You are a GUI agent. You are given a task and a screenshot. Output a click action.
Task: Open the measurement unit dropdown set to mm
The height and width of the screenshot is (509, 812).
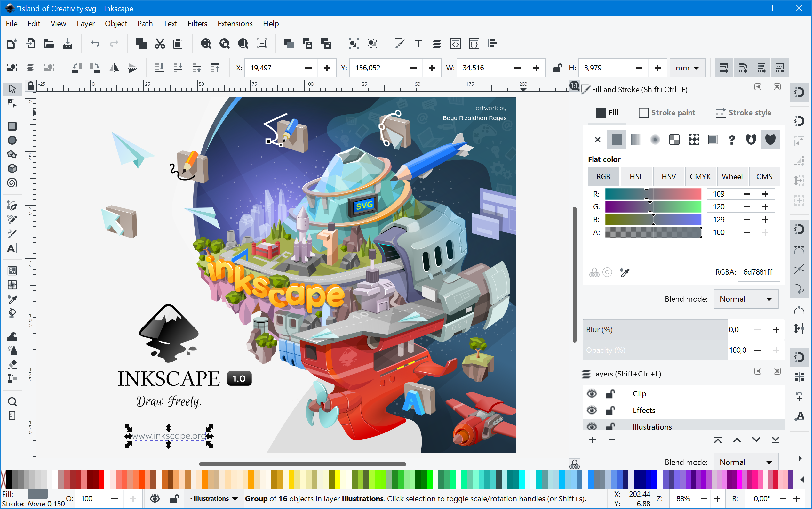687,68
